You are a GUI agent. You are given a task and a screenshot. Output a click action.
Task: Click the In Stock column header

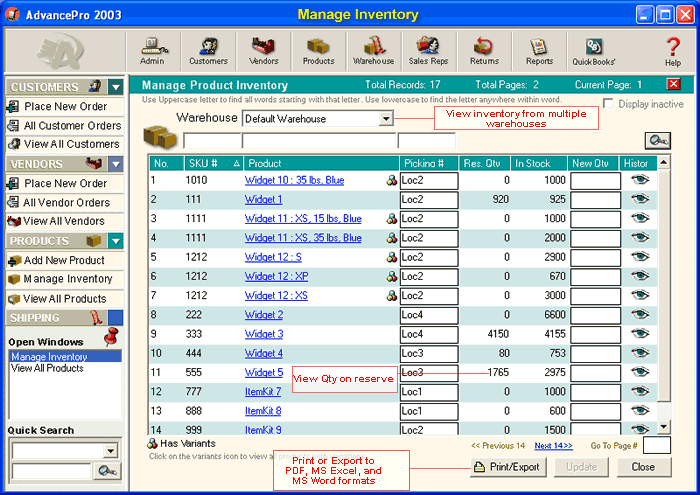[x=539, y=163]
